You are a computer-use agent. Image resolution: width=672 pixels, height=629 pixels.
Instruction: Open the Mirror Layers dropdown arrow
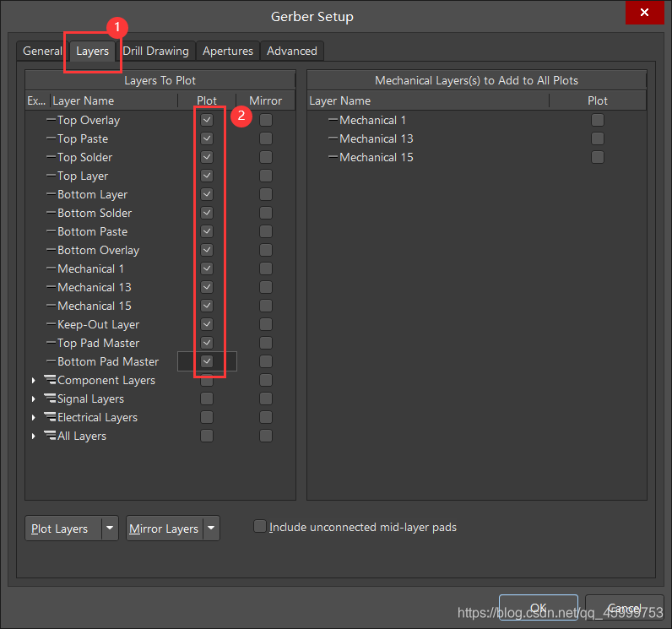211,529
